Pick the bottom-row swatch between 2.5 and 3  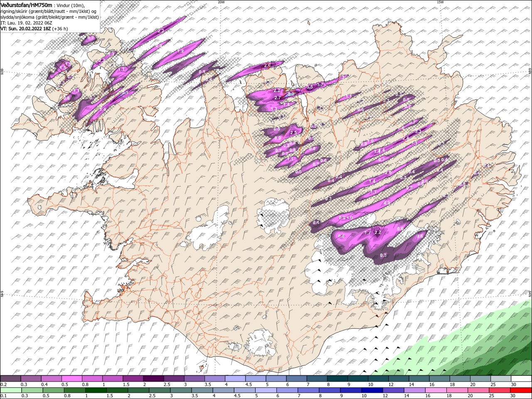(160, 390)
